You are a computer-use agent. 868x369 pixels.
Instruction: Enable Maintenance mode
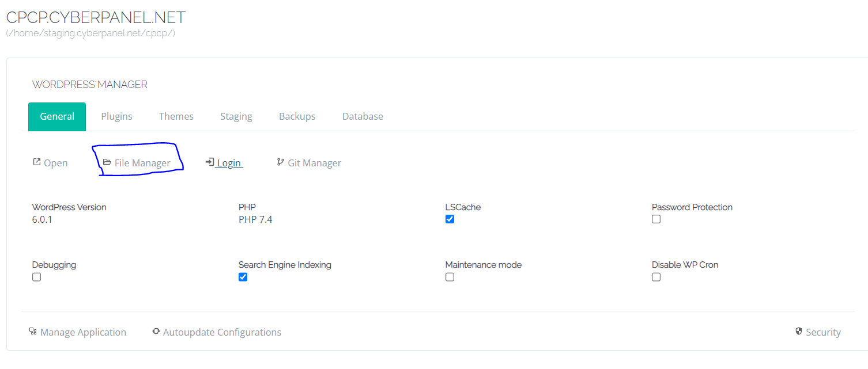coord(450,277)
